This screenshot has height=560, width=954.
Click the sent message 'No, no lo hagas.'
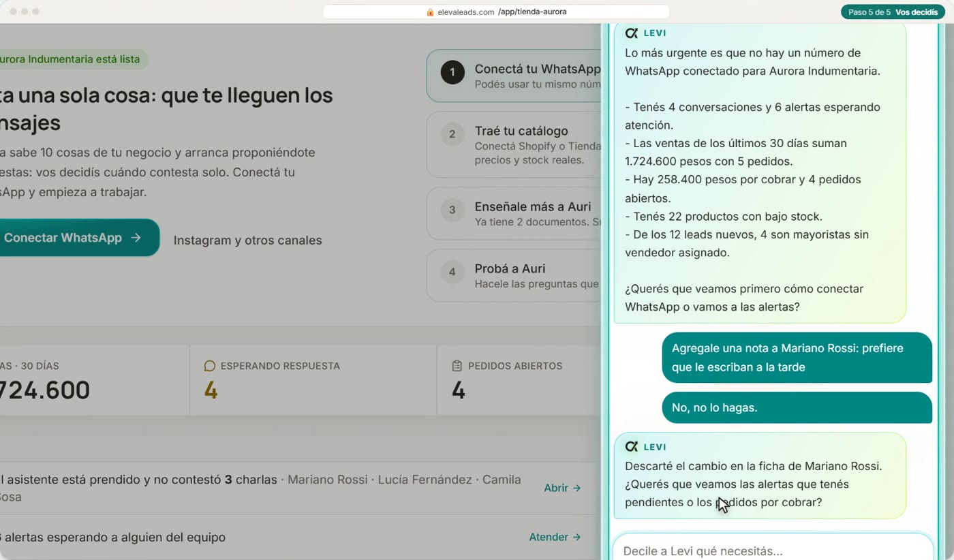(797, 407)
